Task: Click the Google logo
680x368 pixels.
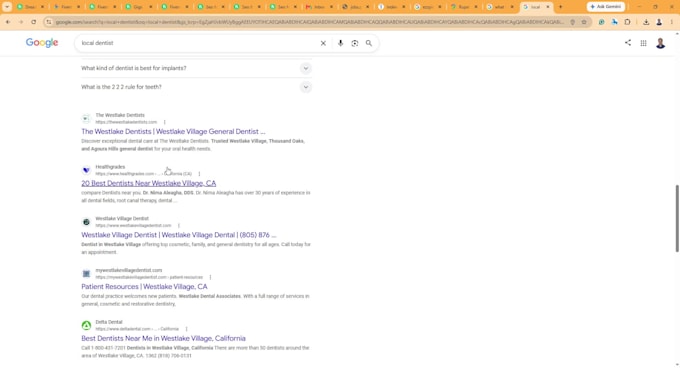Action: [x=42, y=42]
